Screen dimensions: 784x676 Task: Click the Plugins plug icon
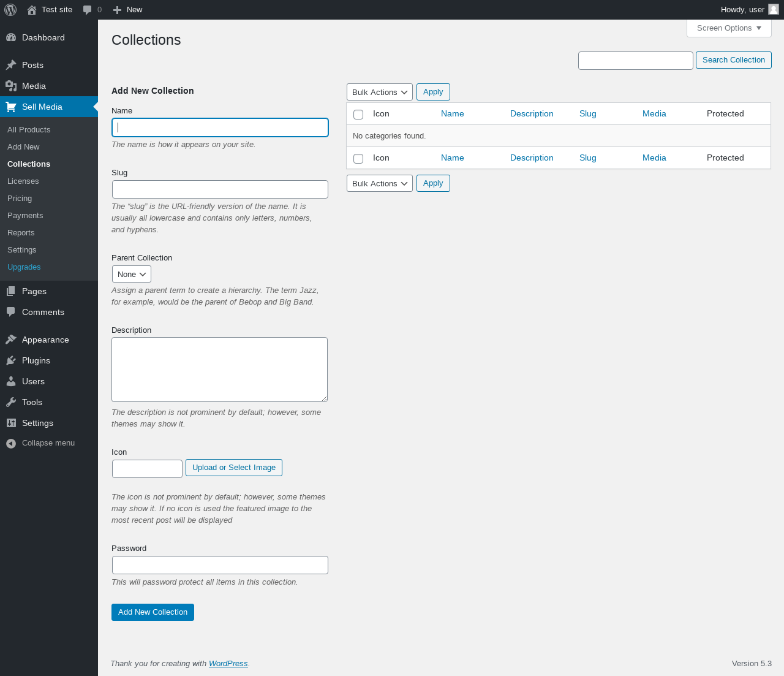tap(11, 360)
